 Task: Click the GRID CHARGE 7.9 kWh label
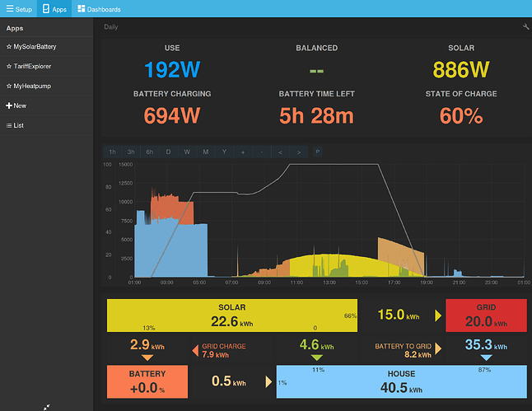(x=224, y=351)
